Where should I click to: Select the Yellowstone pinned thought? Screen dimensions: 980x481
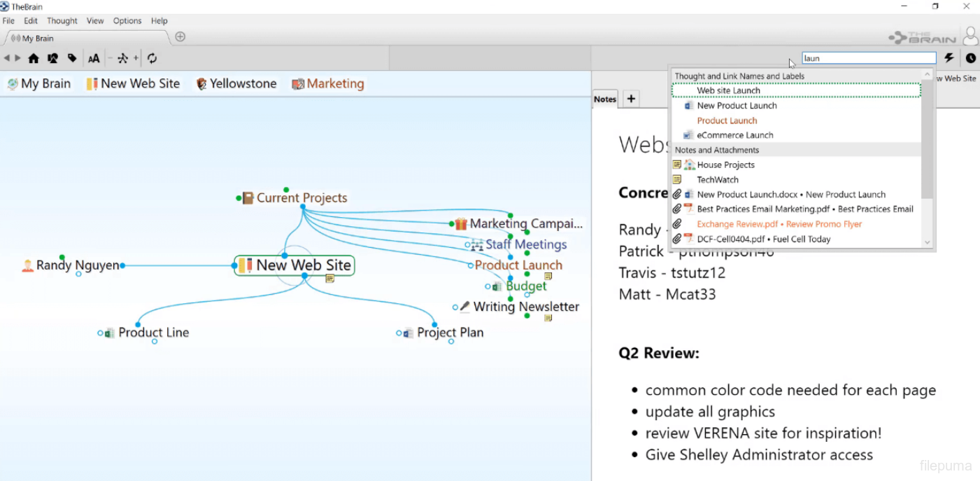(x=243, y=84)
